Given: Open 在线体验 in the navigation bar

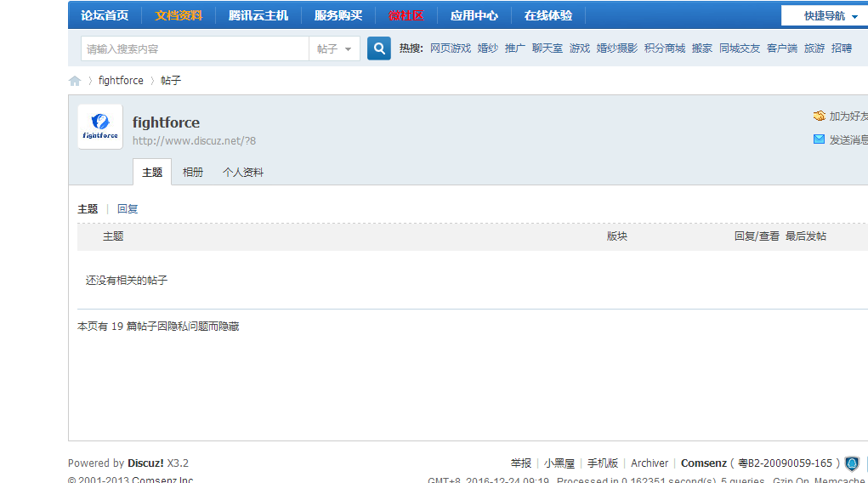Looking at the screenshot, I should point(548,15).
